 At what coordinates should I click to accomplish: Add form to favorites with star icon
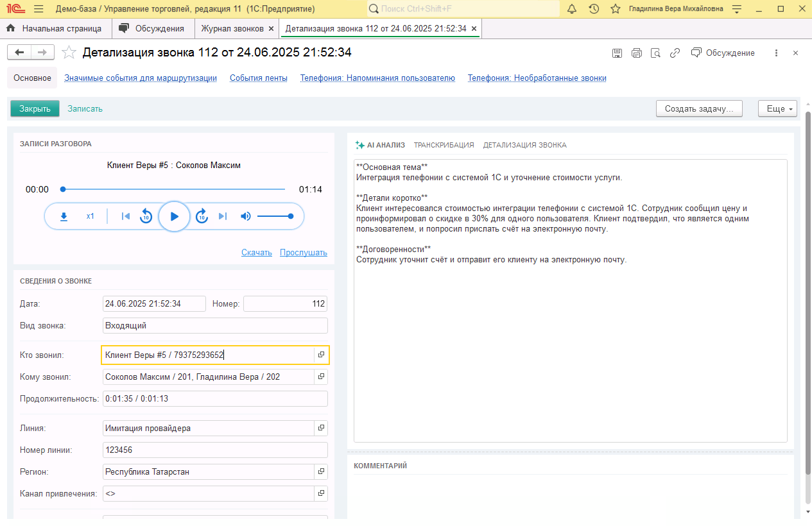point(69,53)
